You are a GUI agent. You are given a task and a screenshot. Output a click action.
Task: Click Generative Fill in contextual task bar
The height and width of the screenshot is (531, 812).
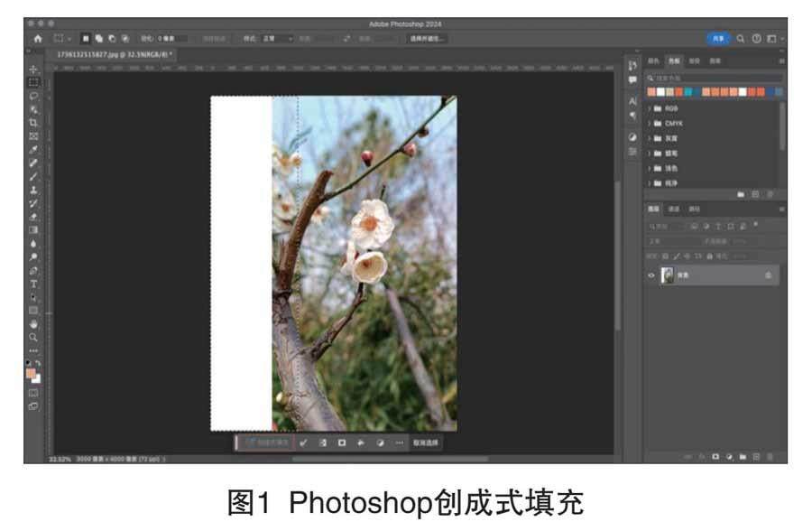coord(265,442)
